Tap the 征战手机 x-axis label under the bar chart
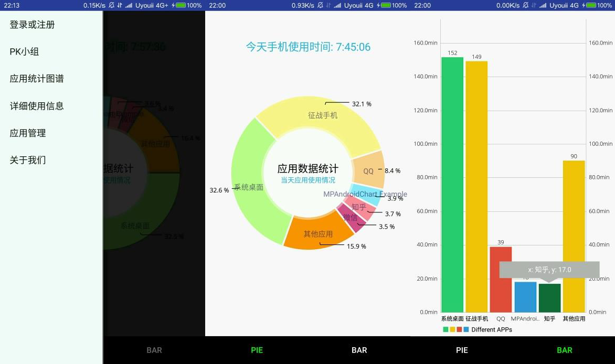615x364 pixels. [476, 319]
